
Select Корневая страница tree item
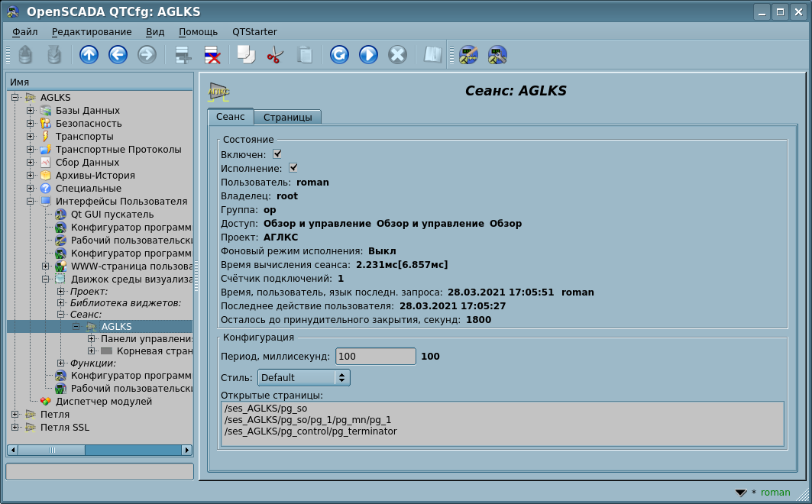coord(154,351)
